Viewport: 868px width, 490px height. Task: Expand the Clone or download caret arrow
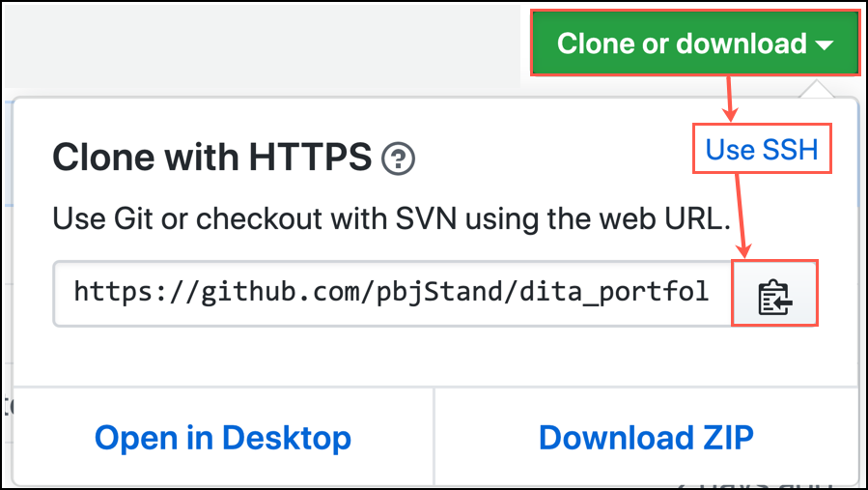point(824,44)
